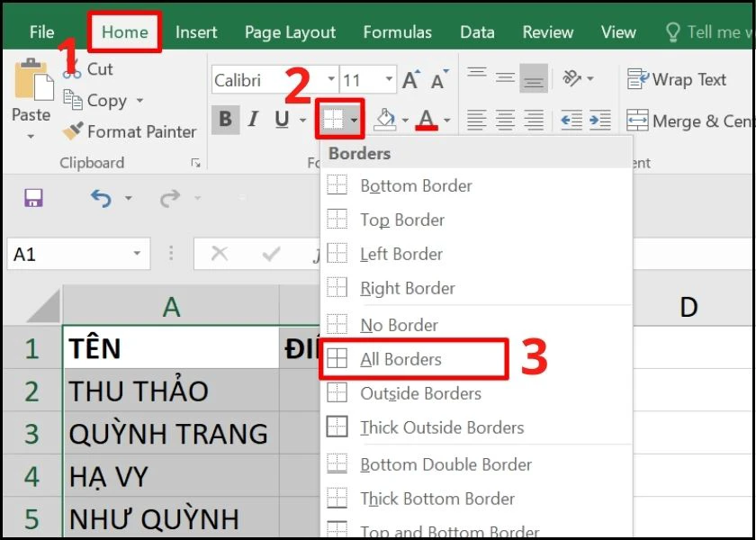This screenshot has width=756, height=540.
Task: Toggle Underline formatting
Action: click(282, 119)
